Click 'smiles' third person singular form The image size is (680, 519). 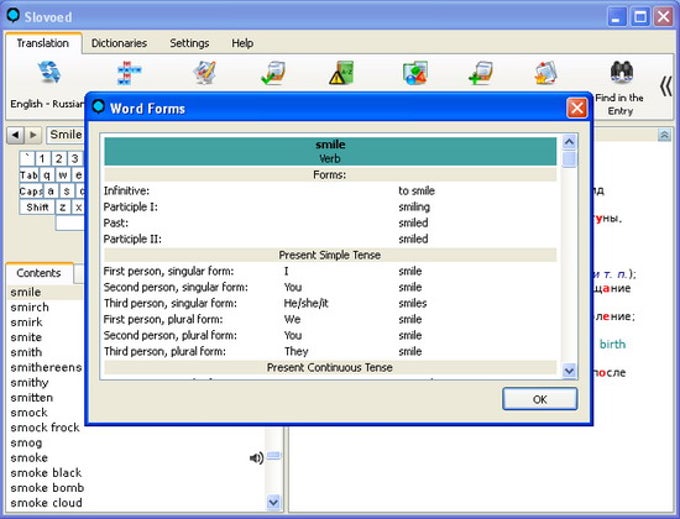point(412,303)
